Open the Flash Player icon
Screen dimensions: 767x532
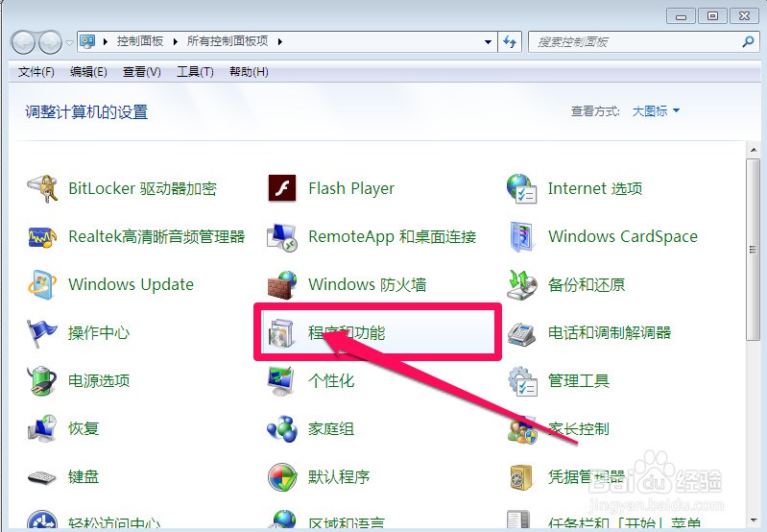point(282,188)
